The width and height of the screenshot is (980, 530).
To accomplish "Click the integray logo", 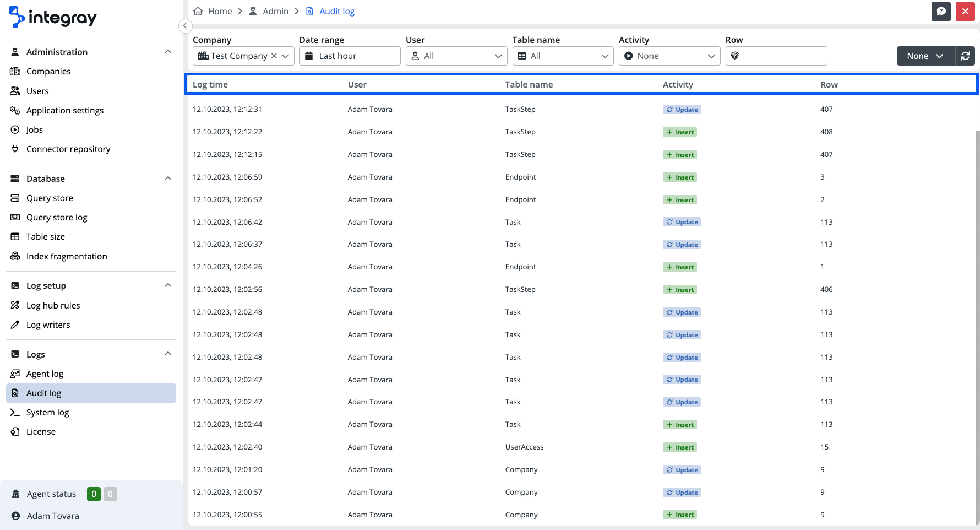I will [x=53, y=18].
